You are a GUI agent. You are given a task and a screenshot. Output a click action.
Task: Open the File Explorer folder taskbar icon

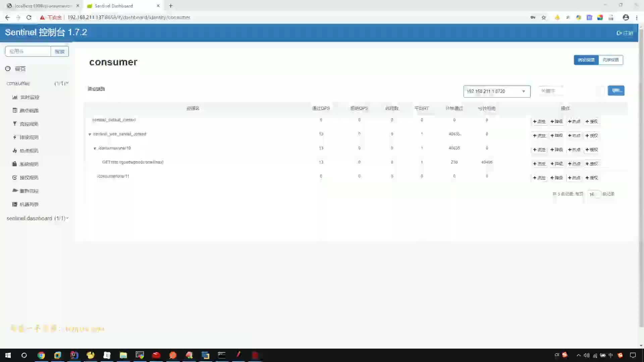pyautogui.click(x=123, y=355)
